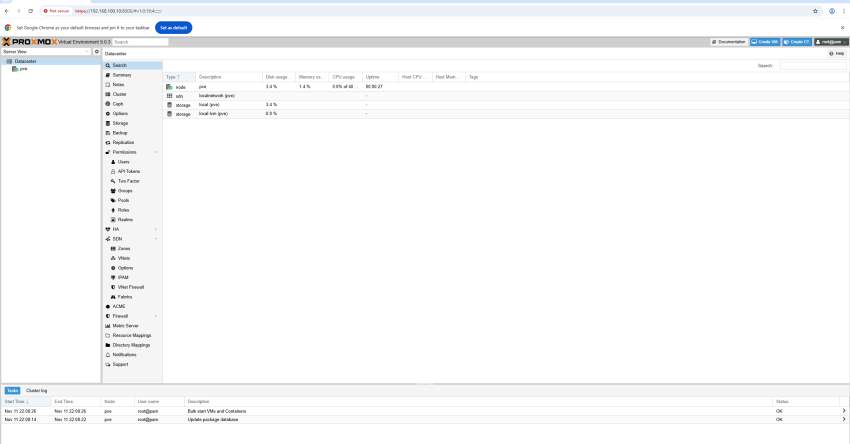Image resolution: width=850 pixels, height=444 pixels.
Task: Click the Roles male icon
Action: click(113, 210)
